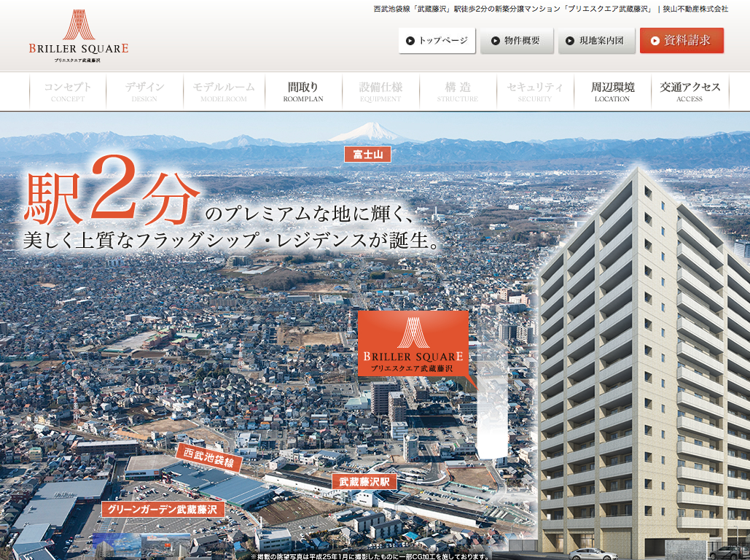This screenshot has width=750, height=560.
Task: Open the 物件概要 page button
Action: tap(517, 41)
